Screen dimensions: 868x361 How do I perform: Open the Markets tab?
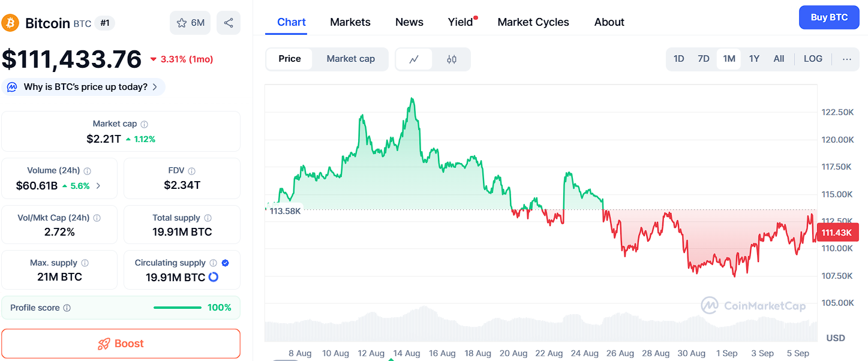tap(350, 22)
